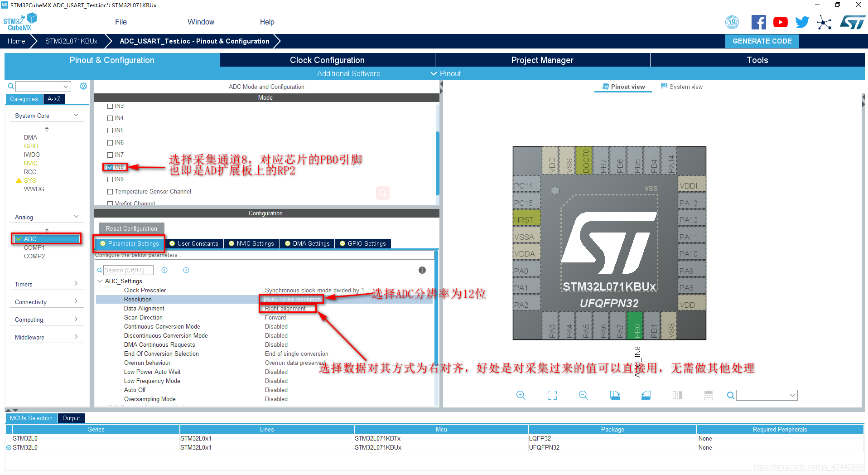Switch to Project Manager tab

(542, 60)
